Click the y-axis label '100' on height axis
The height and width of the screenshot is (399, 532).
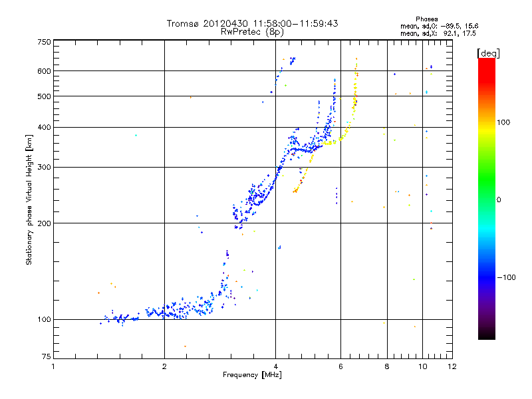pos(44,319)
